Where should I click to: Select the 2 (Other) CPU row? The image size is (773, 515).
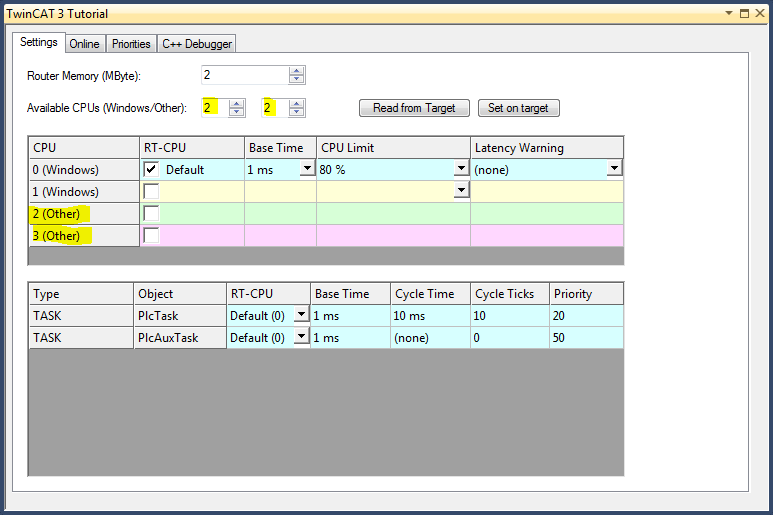(x=84, y=214)
